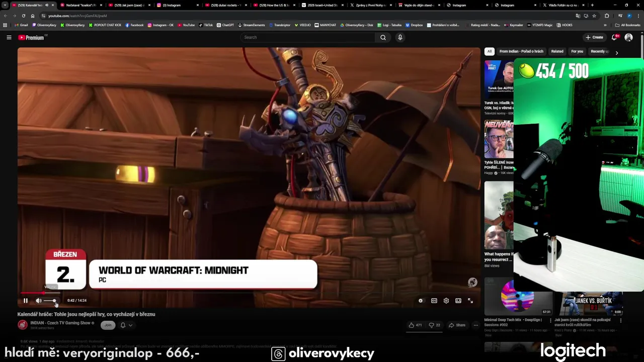Seek on the video progress bar
The width and height of the screenshot is (644, 362).
(249, 293)
